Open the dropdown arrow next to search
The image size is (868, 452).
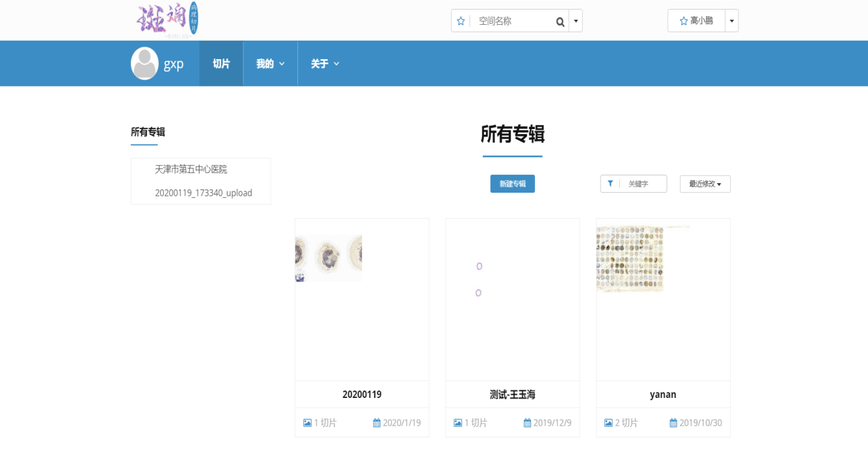pyautogui.click(x=576, y=21)
